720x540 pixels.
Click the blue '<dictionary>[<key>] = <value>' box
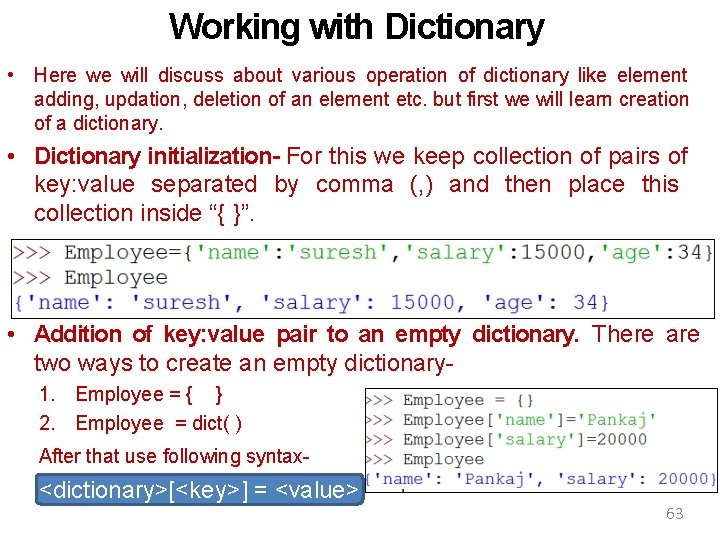[199, 489]
